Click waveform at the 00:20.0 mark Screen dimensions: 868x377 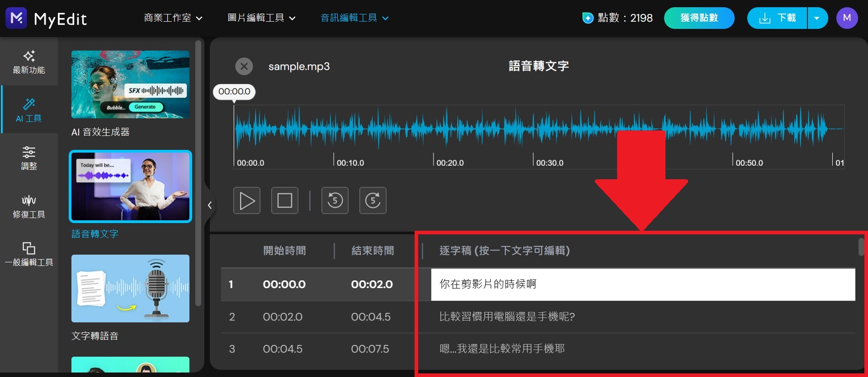point(434,130)
